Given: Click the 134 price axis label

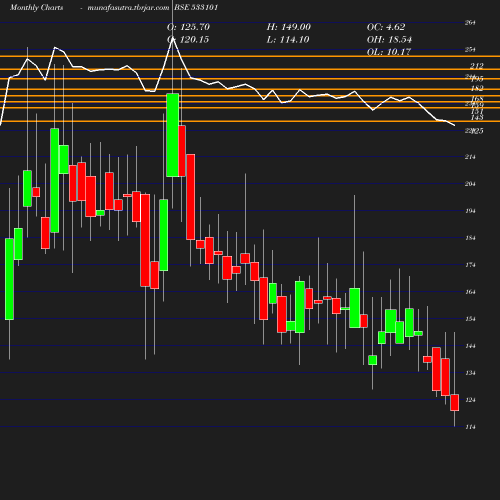Looking at the screenshot, I should (x=470, y=373).
